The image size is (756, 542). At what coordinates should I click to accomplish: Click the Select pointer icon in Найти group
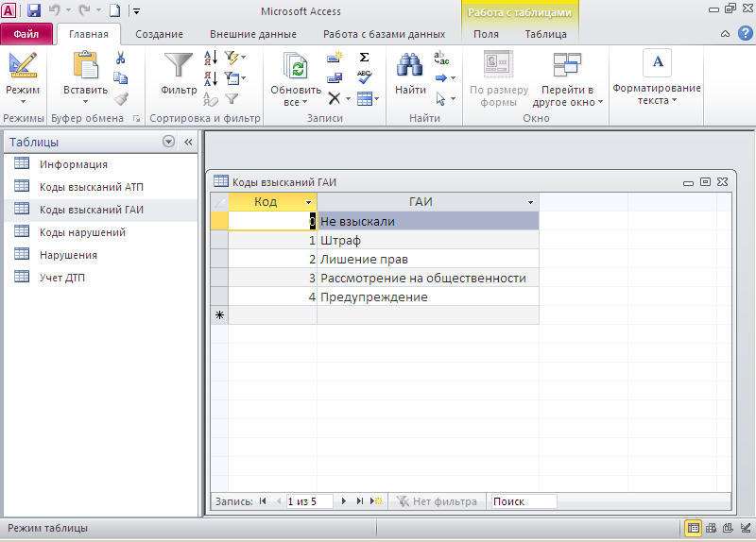click(x=441, y=99)
